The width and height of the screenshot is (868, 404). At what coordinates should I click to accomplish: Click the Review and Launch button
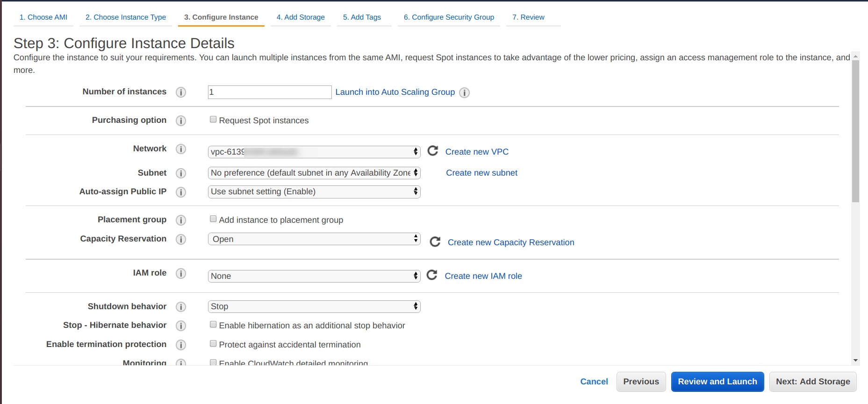click(x=717, y=382)
